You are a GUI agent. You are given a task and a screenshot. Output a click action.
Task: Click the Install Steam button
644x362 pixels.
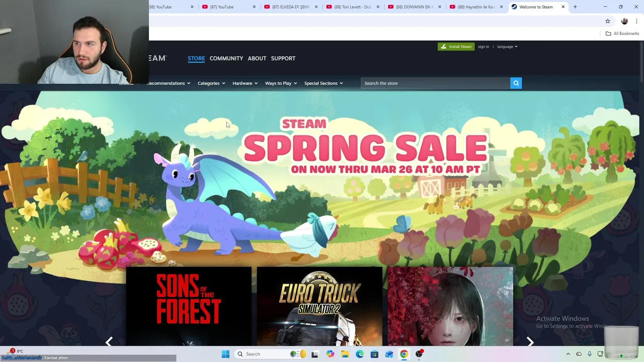coord(456,47)
